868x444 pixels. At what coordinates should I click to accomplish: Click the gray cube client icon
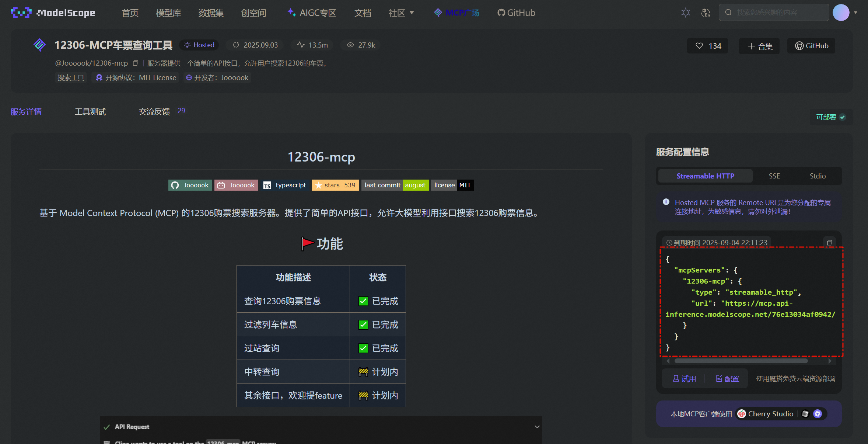(x=805, y=414)
